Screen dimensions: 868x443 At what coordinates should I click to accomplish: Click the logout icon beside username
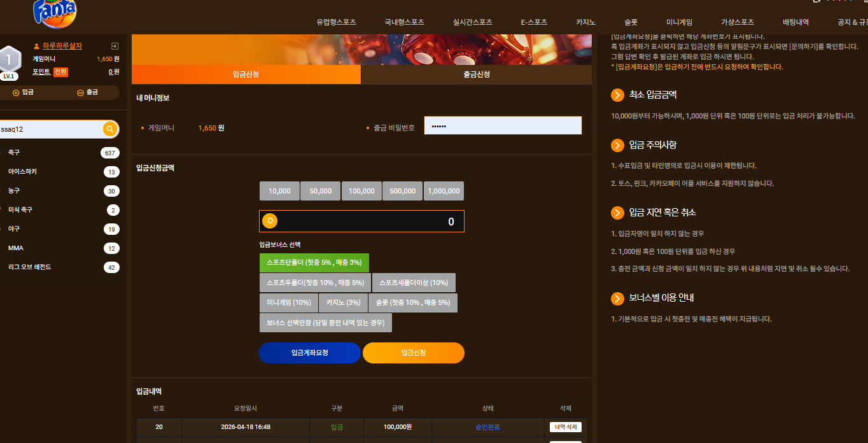tap(115, 46)
